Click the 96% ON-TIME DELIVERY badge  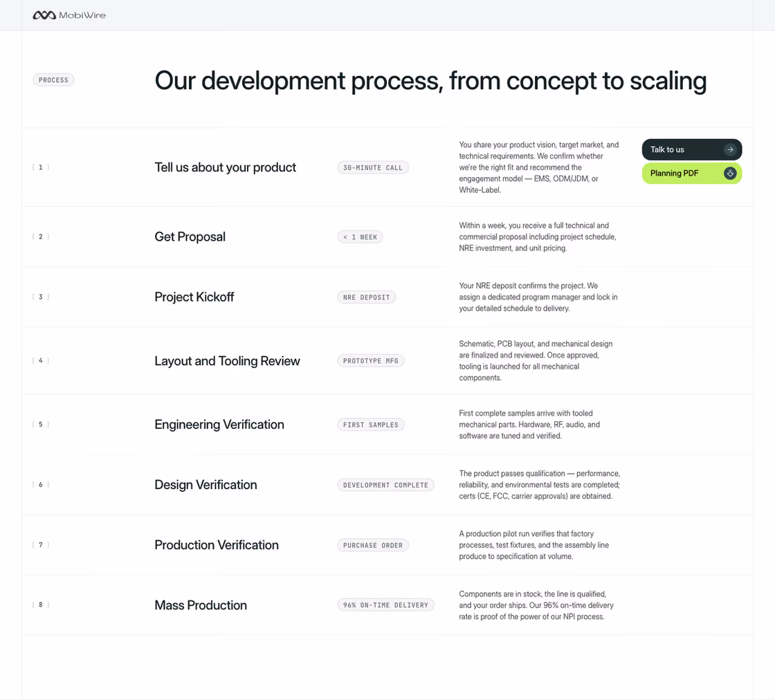tap(385, 605)
